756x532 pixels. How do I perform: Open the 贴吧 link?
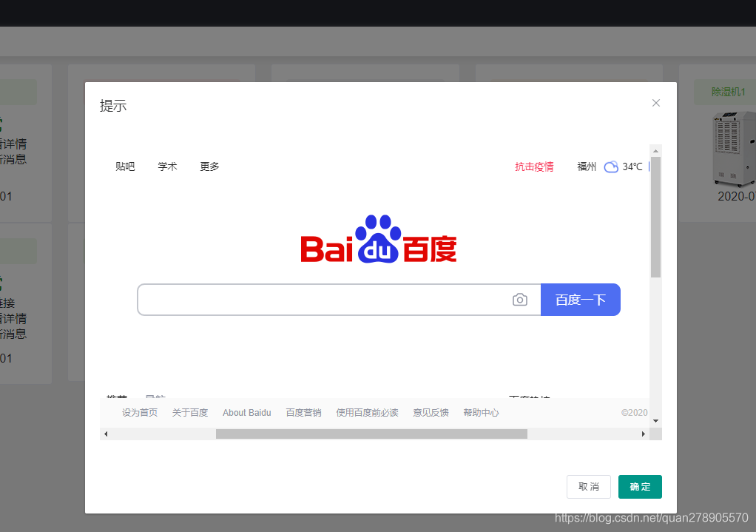[125, 166]
